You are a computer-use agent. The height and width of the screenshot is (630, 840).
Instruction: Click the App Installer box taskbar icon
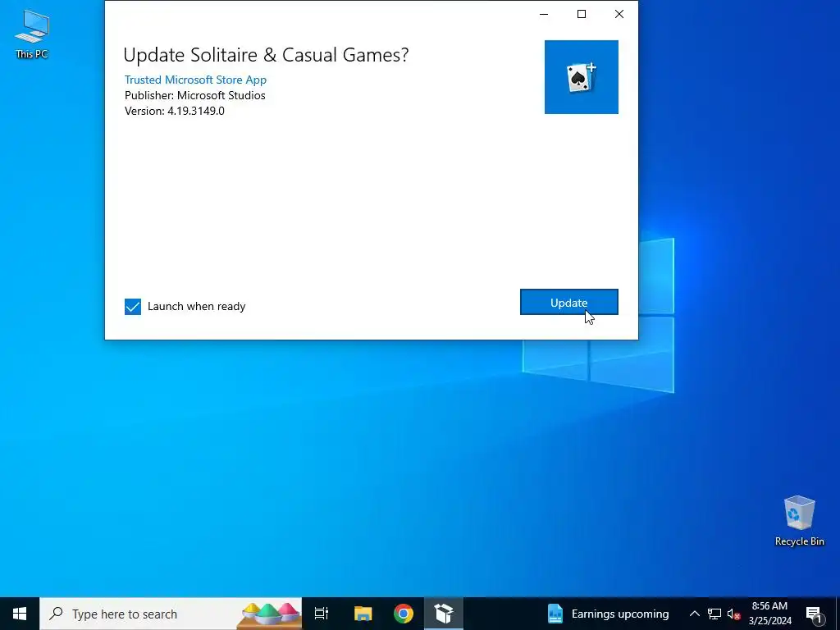[x=444, y=614]
